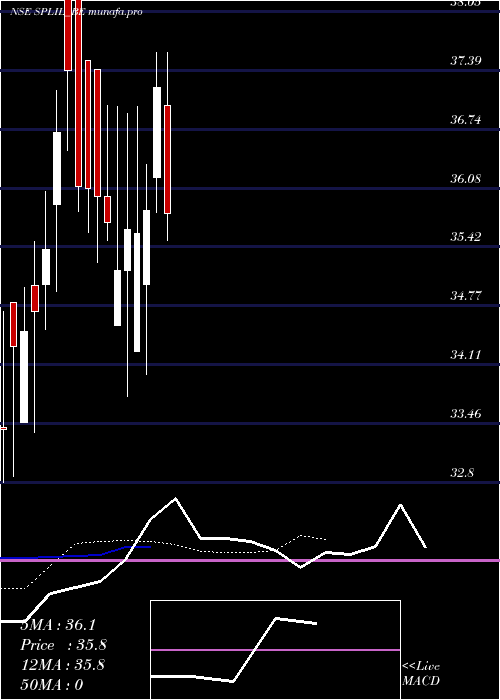Click the 50MA : 0 readout
This screenshot has width=500, height=700.
coord(52,685)
